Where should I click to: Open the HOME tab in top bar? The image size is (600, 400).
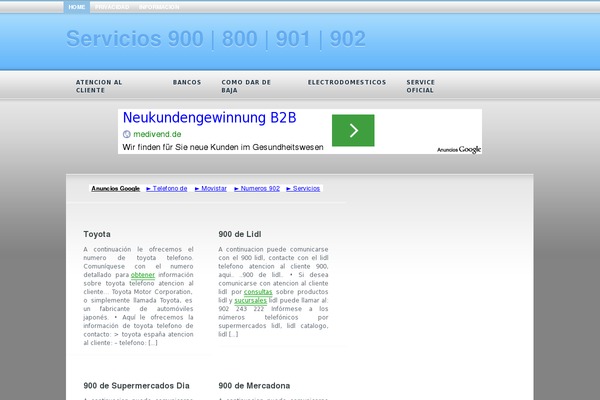point(77,7)
